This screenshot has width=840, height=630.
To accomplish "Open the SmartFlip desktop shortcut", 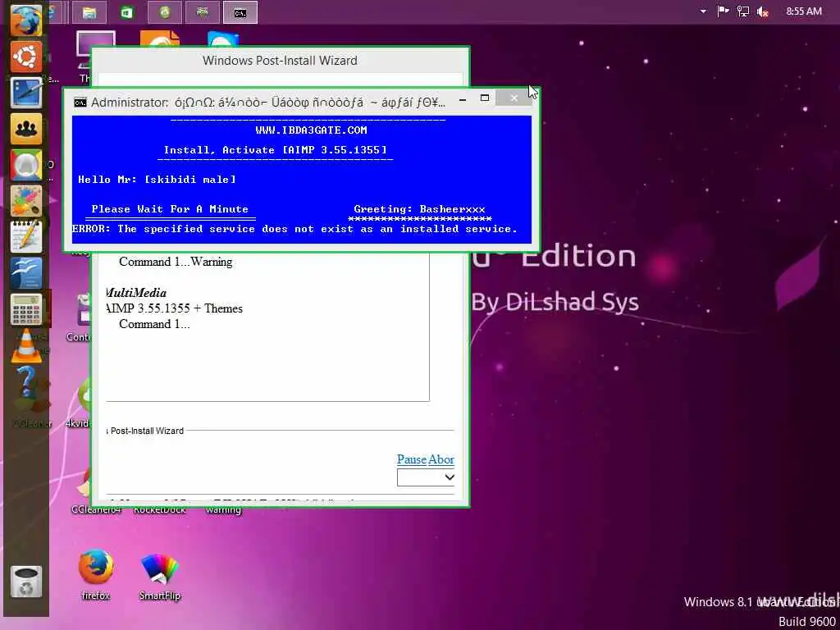I will coord(159,577).
